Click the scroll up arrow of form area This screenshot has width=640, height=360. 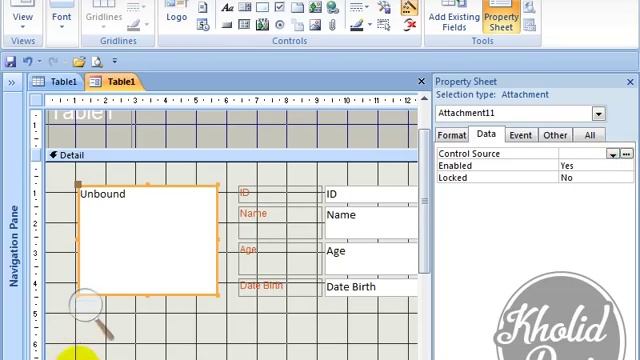point(424,98)
